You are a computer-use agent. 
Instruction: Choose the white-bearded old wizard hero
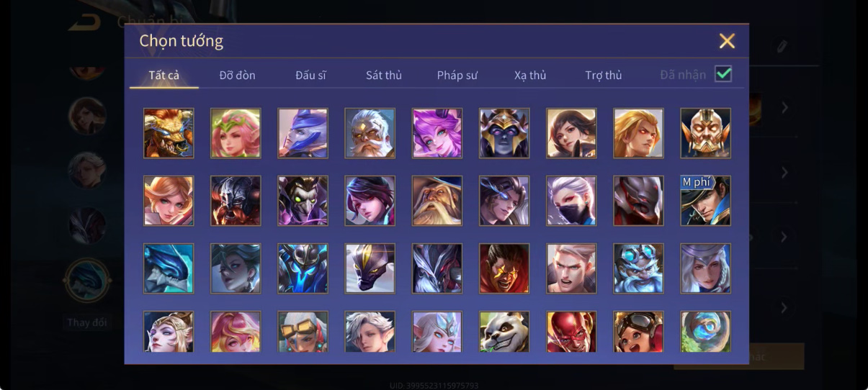(437, 201)
